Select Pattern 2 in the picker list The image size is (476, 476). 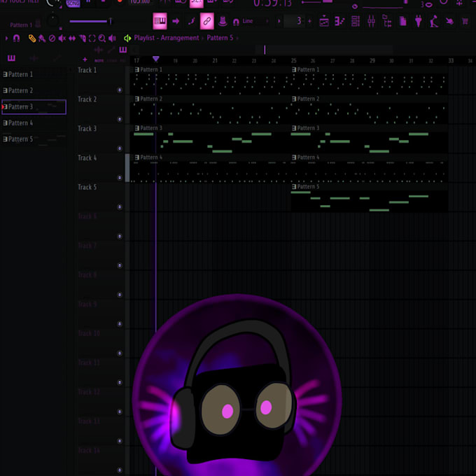click(x=34, y=90)
